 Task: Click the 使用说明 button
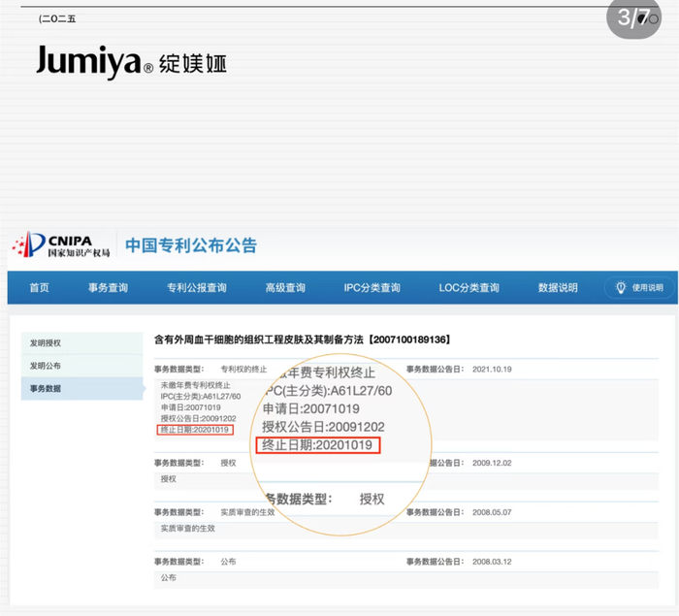tap(640, 287)
